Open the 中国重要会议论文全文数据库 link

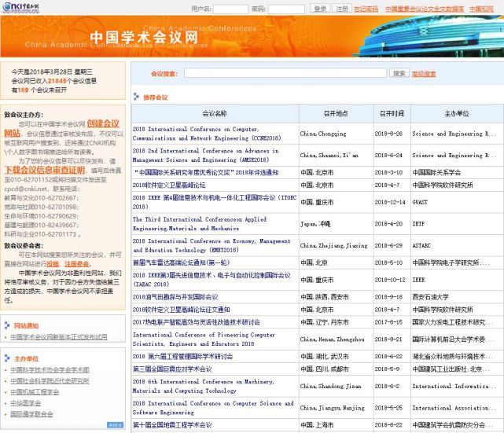coord(425,9)
